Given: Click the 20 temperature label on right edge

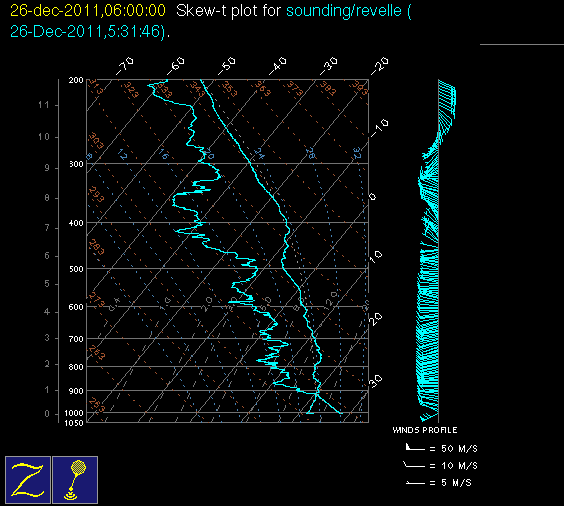Looking at the screenshot, I should (376, 319).
